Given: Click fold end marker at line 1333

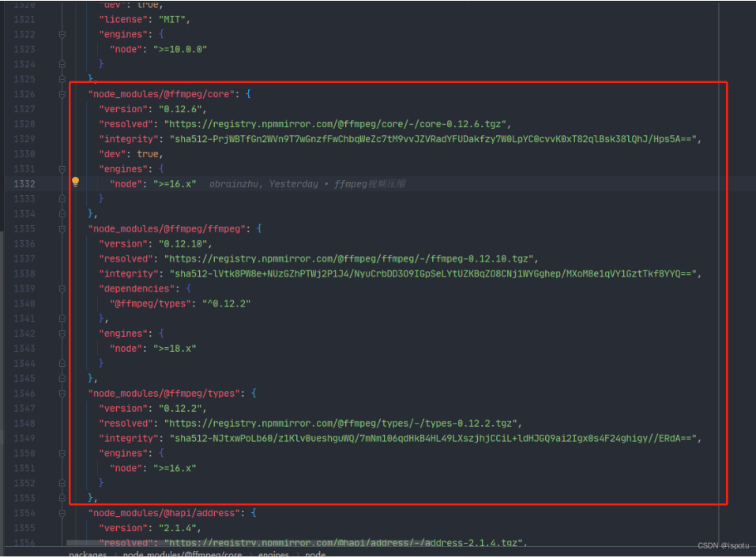Looking at the screenshot, I should (x=62, y=198).
